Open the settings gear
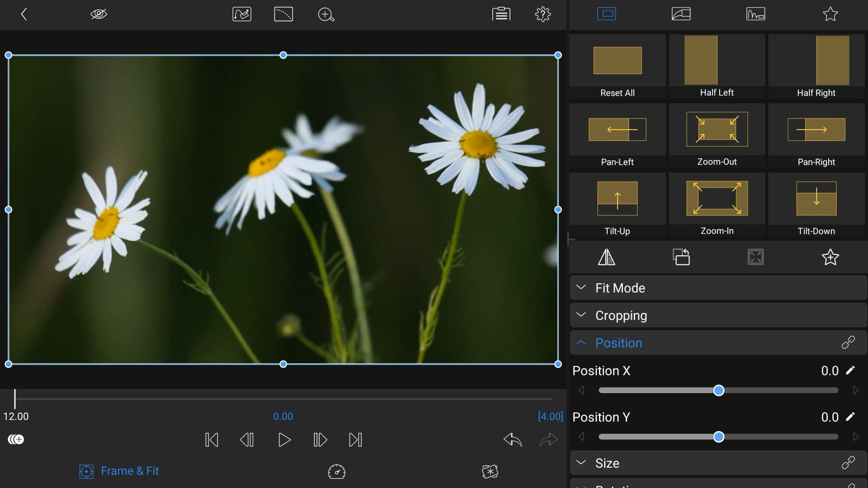 542,14
